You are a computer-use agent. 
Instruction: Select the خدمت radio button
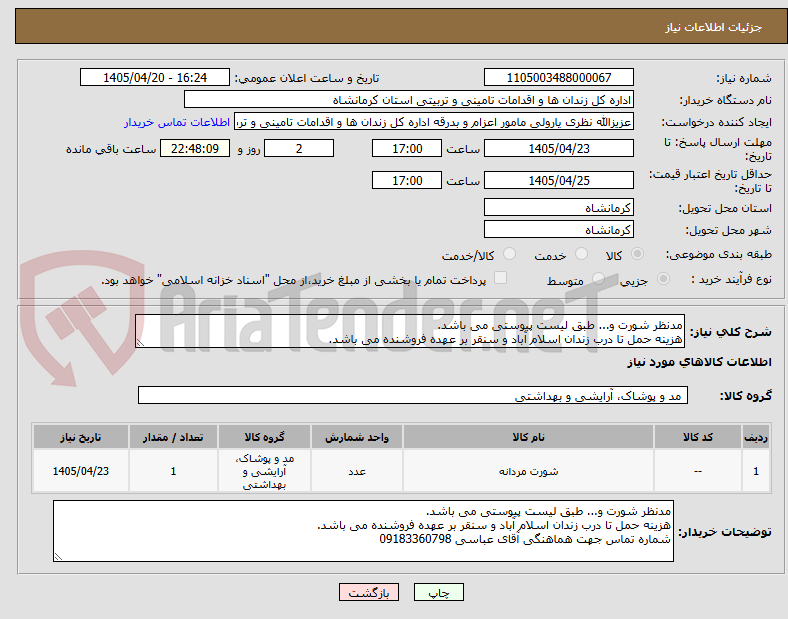point(581,254)
